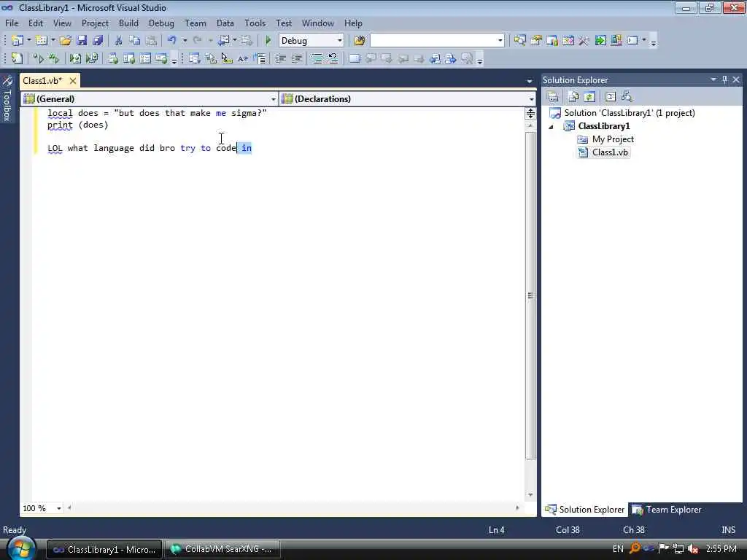The width and height of the screenshot is (747, 560).
Task: Click the 2:55 PM system clock
Action: [721, 548]
